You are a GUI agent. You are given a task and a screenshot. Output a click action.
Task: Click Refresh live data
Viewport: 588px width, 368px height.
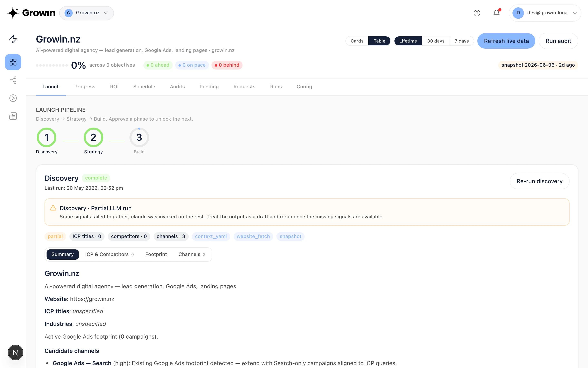pos(506,41)
